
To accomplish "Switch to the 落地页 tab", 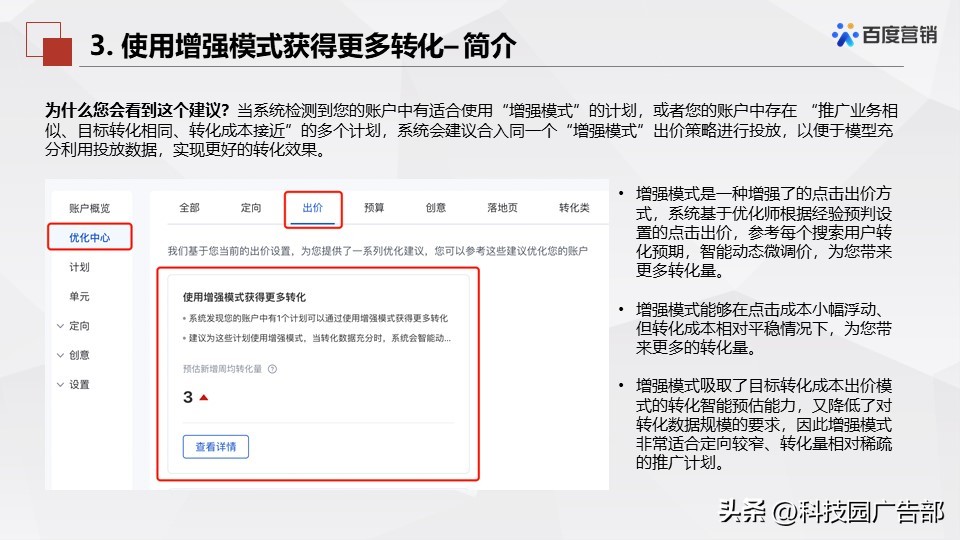I will 502,208.
